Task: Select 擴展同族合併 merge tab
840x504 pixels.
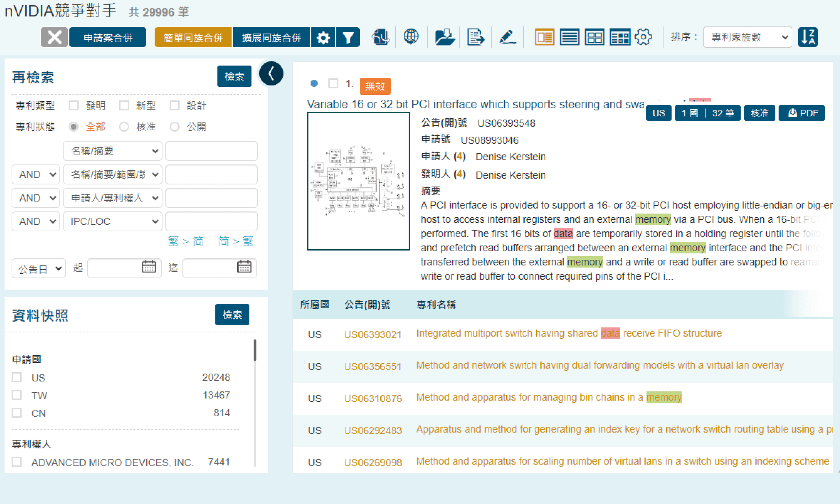Action: tap(271, 37)
